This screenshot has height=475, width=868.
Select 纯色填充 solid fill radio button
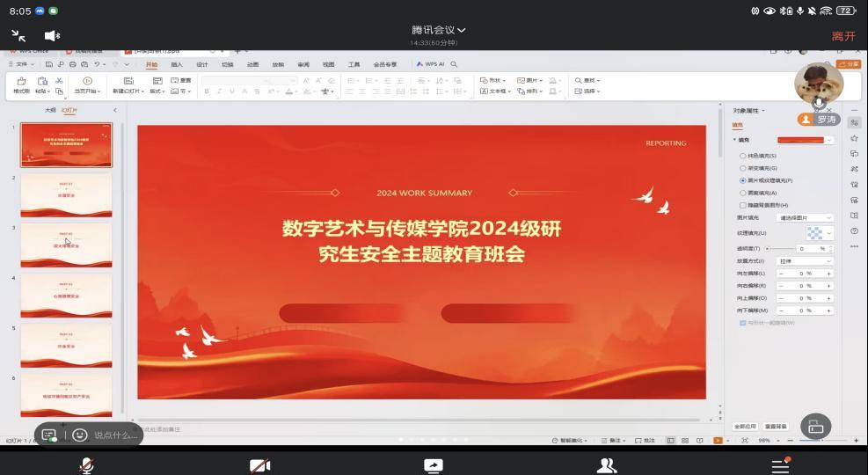pyautogui.click(x=743, y=156)
